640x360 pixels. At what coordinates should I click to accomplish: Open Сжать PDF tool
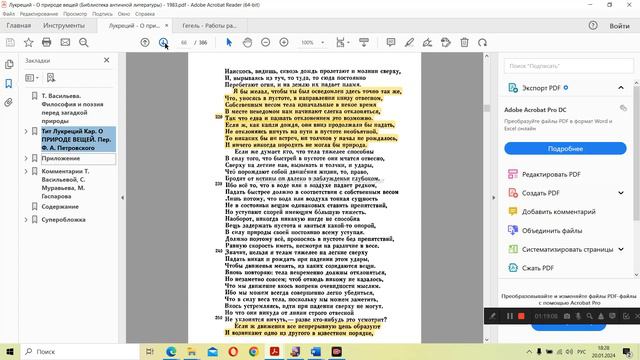pos(531,268)
